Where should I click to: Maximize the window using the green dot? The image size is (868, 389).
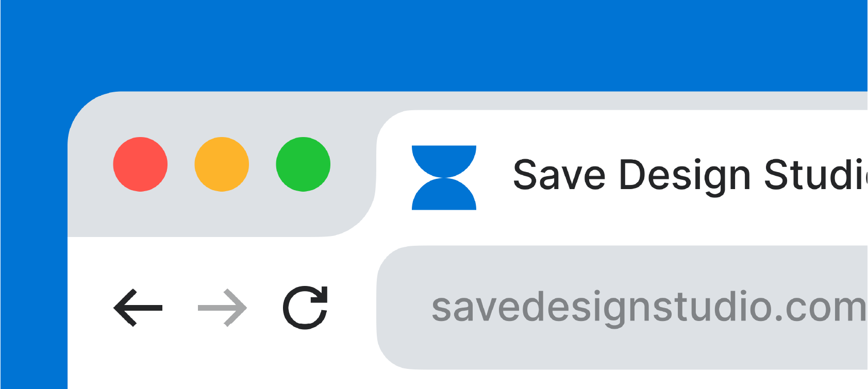tap(303, 164)
